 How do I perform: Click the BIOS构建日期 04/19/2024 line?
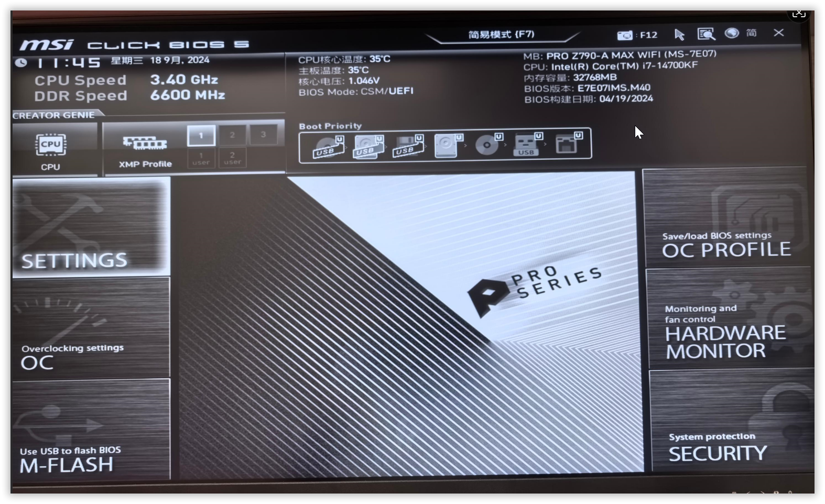point(589,99)
